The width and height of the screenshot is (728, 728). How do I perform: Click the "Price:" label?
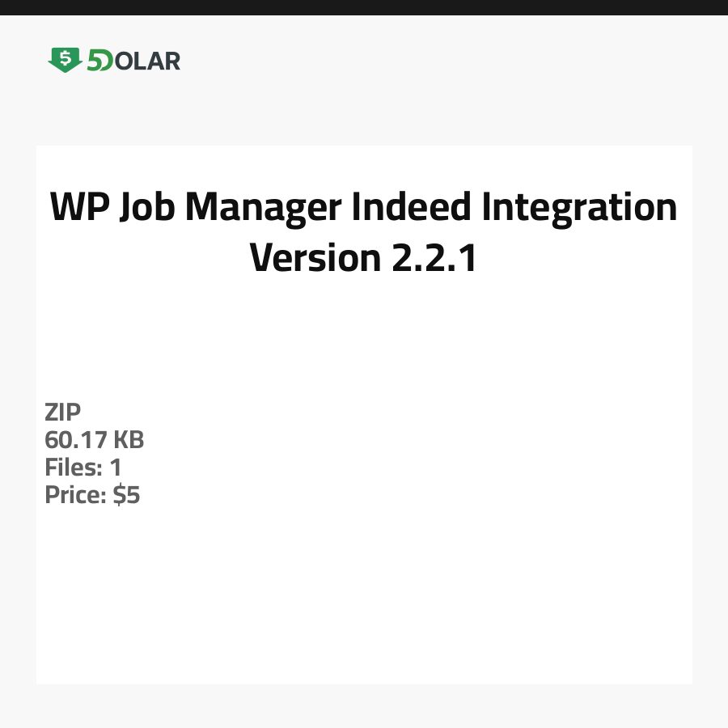pos(75,495)
